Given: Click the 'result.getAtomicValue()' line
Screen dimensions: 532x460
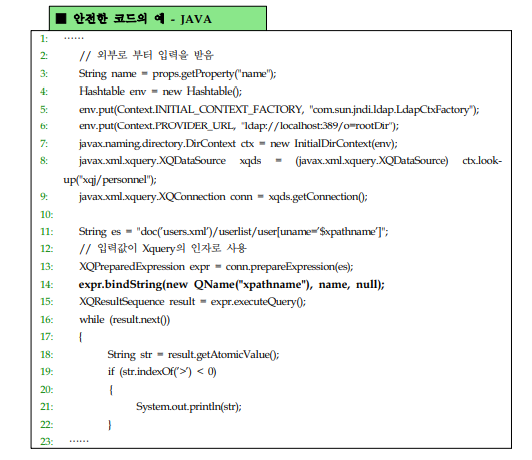Looking at the screenshot, I should [193, 354].
